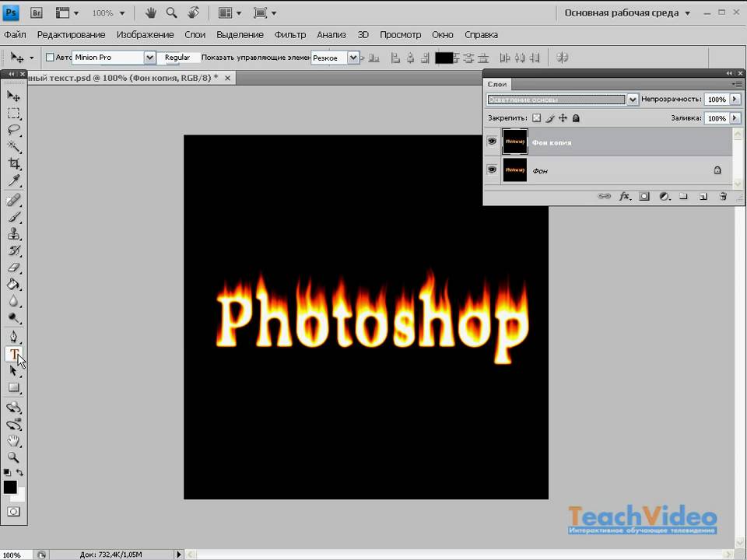
Task: Select the Paint Bucket tool
Action: pos(13,285)
